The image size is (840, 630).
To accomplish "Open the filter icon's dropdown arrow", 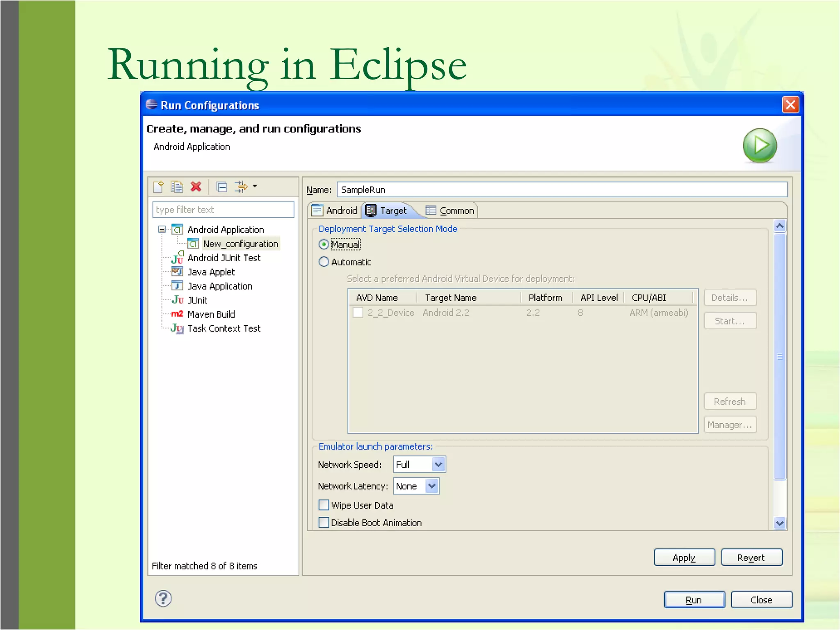I will [255, 186].
